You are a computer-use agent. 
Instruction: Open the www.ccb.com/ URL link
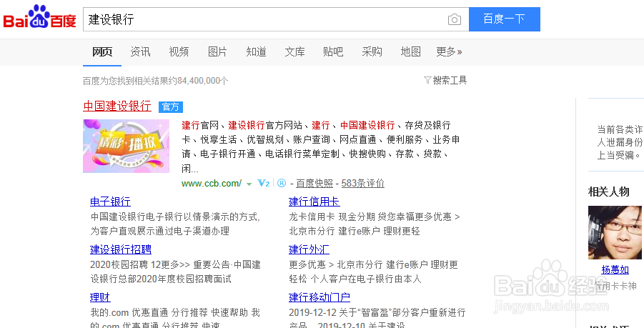point(212,184)
